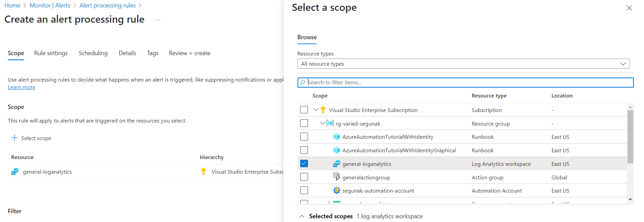
Task: Click the key icon in Hierarchy column
Action: (203, 172)
